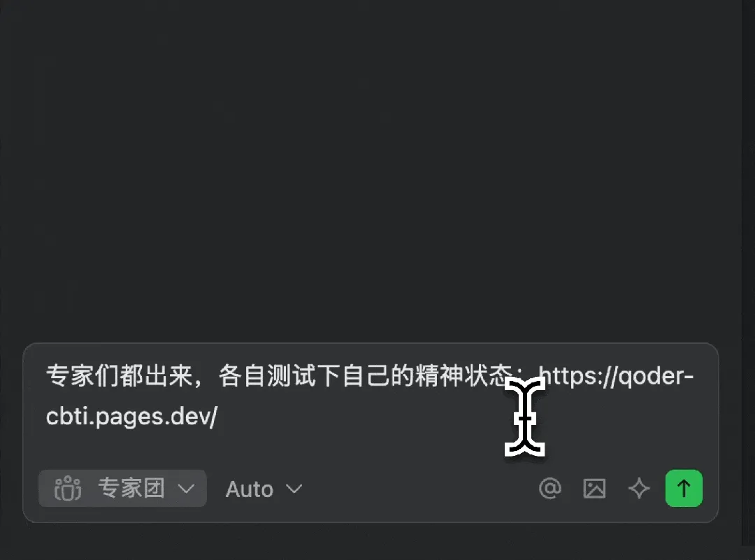The width and height of the screenshot is (755, 560).
Task: Click the right edge panel scrollbar strip
Action: click(x=748, y=275)
